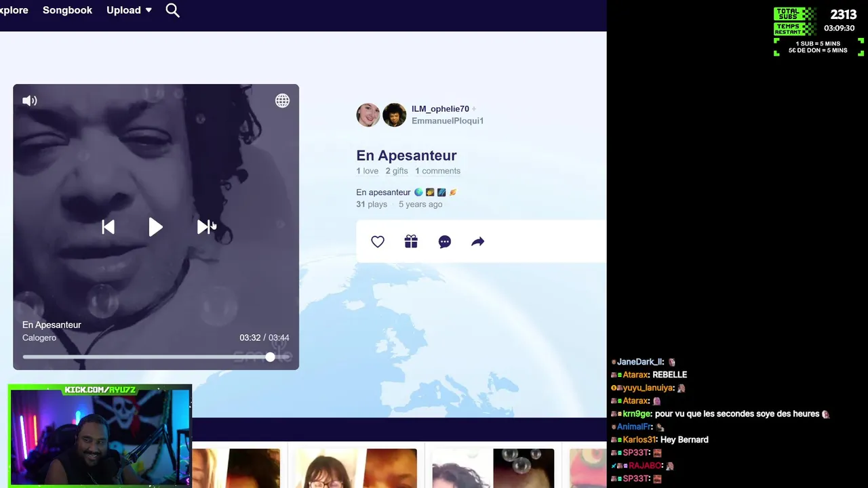Click the JaneDark_ll chat username
The height and width of the screenshot is (488, 868).
click(640, 362)
